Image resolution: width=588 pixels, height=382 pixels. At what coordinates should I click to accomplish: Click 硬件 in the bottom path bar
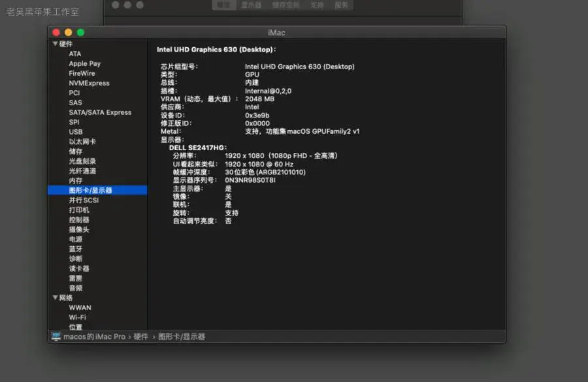pyautogui.click(x=140, y=337)
